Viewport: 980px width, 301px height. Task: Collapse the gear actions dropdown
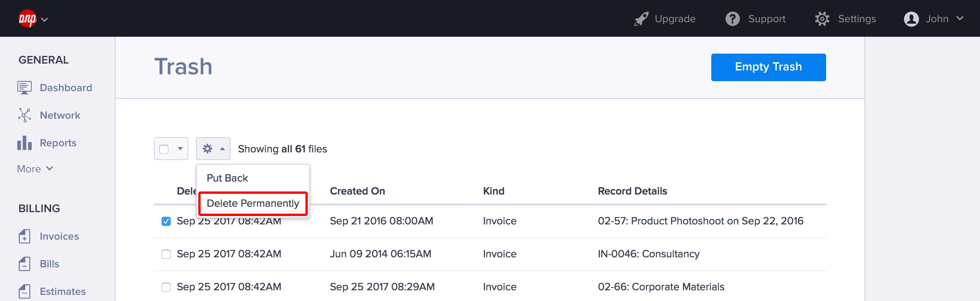pos(213,149)
